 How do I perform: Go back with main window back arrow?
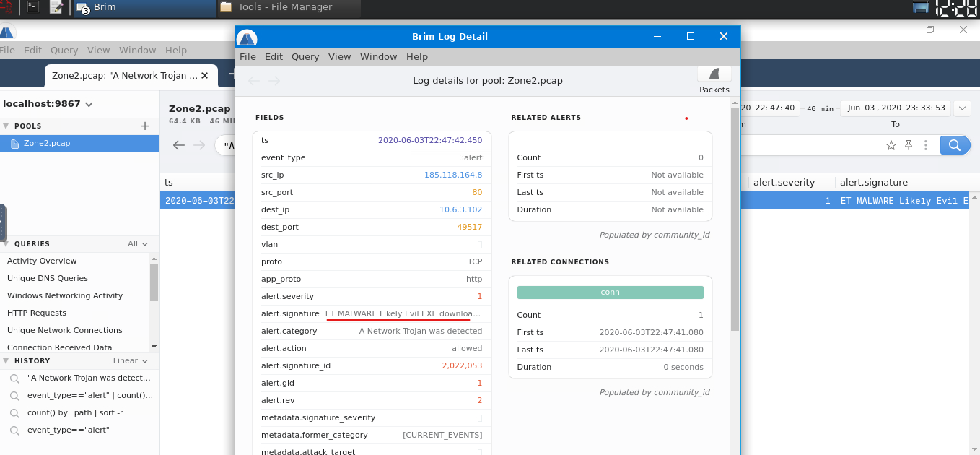pos(179,145)
